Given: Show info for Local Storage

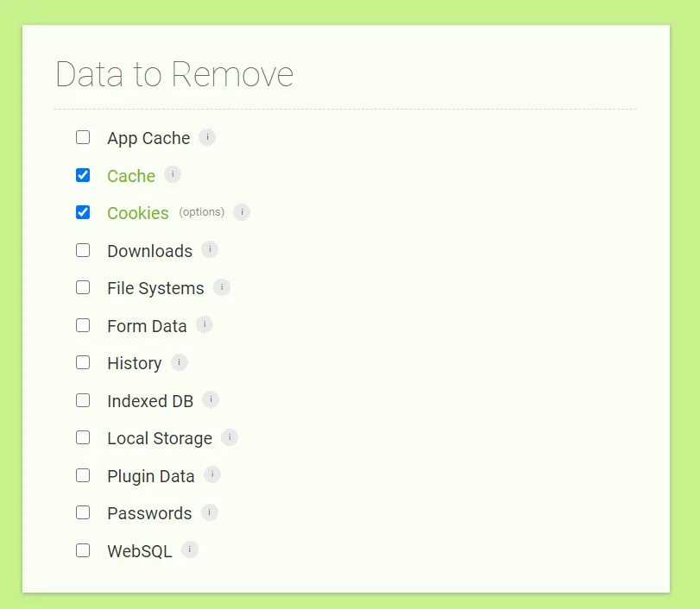Looking at the screenshot, I should pos(230,437).
